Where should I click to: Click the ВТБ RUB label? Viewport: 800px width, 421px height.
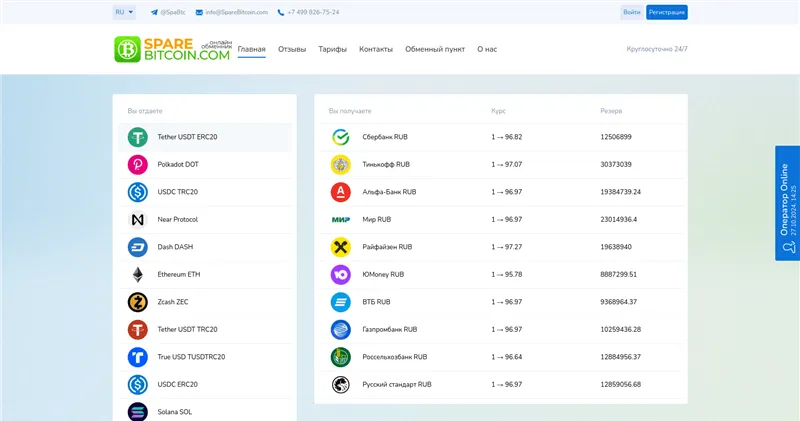[x=377, y=303]
